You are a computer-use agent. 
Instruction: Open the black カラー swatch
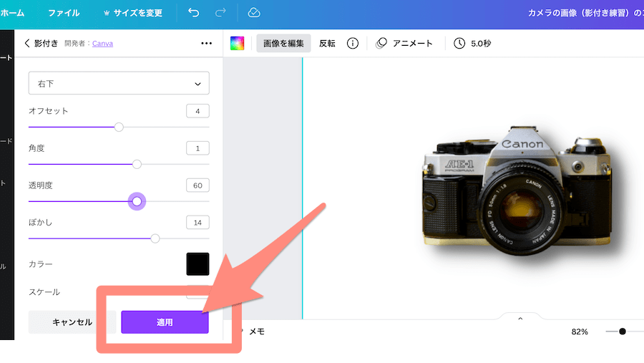click(x=197, y=264)
